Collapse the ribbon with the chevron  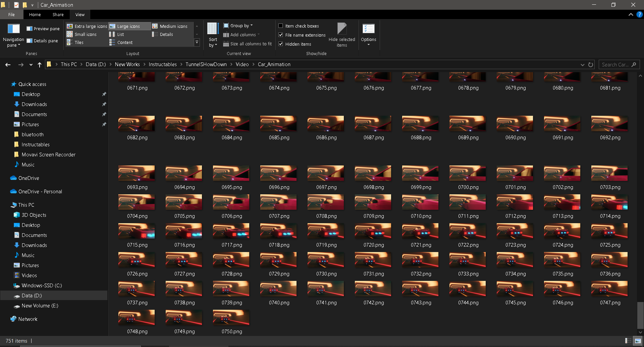[x=631, y=15]
